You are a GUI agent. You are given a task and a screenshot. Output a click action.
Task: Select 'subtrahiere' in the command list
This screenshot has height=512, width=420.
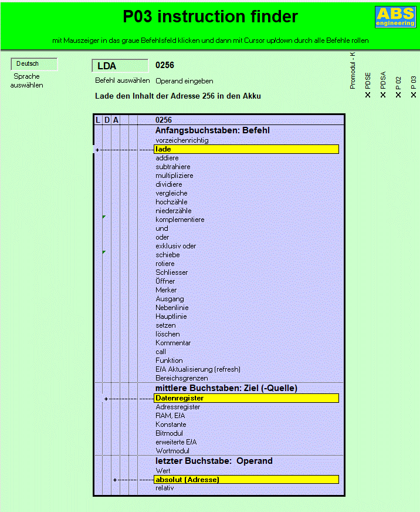[x=173, y=167]
